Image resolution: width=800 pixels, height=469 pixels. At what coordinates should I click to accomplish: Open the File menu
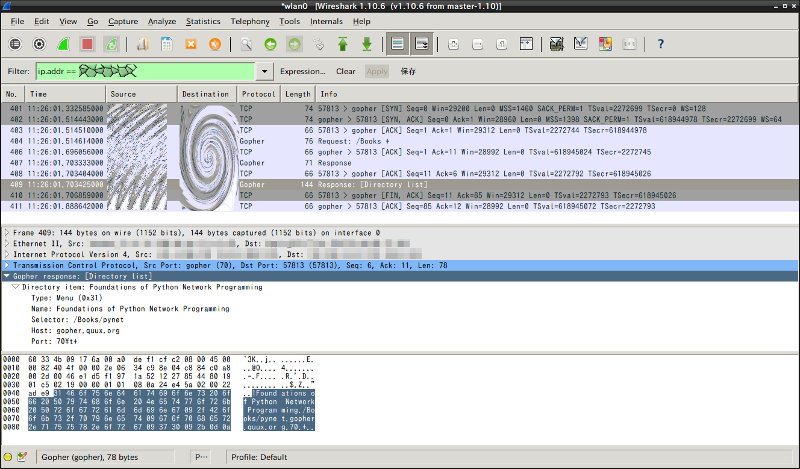click(x=17, y=21)
